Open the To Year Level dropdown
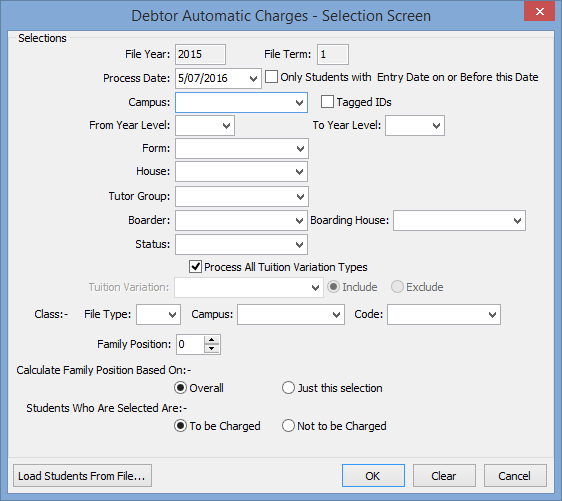 point(436,125)
